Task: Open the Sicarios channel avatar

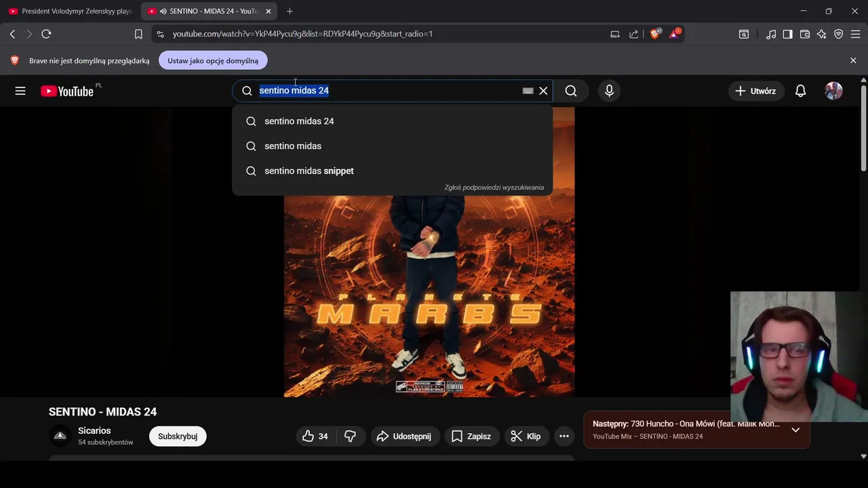Action: tap(60, 436)
